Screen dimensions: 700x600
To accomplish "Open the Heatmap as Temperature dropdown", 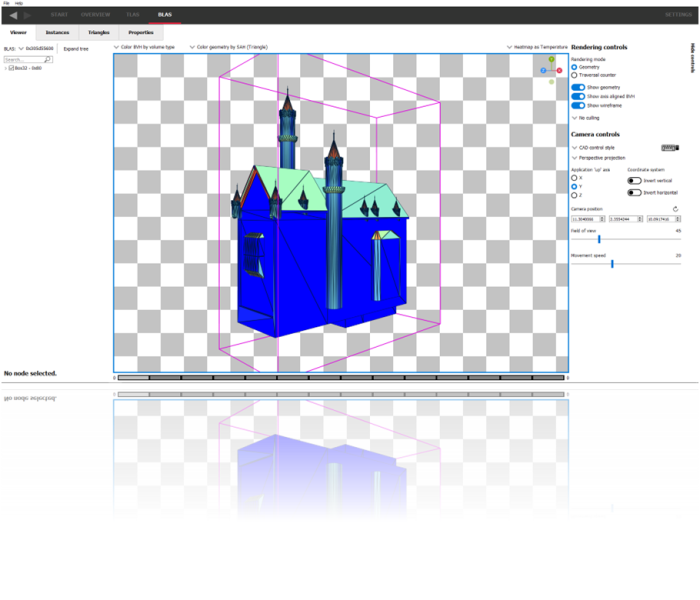I will point(537,47).
